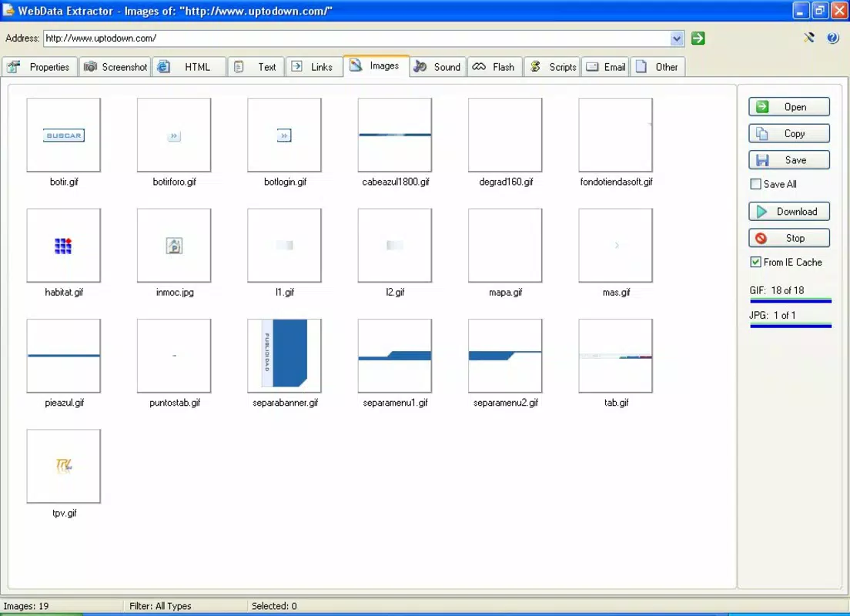The image size is (850, 616).
Task: Click the Selected: 0 status text
Action: pyautogui.click(x=274, y=606)
